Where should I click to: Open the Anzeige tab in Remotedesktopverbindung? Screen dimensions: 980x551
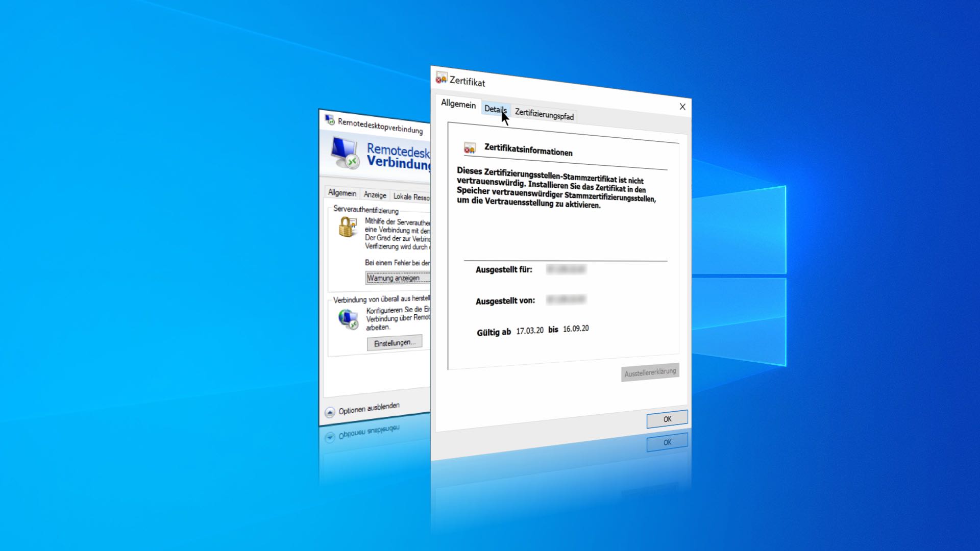coord(375,195)
